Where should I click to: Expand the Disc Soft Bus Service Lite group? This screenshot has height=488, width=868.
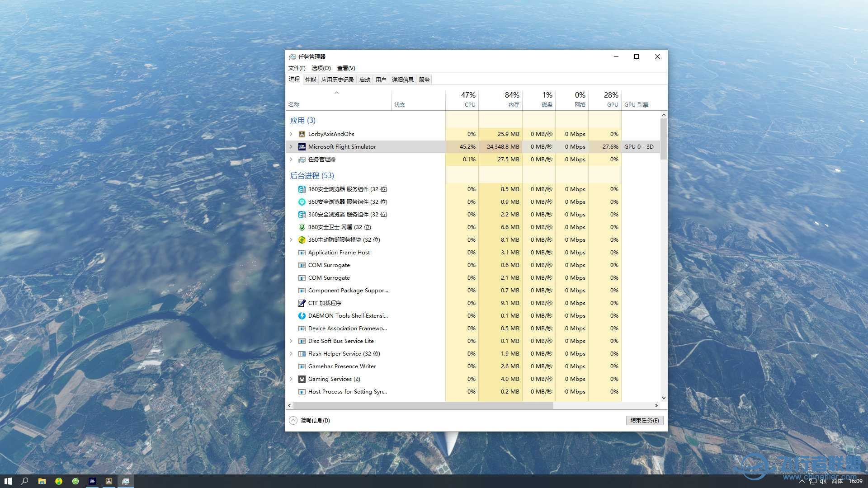coord(291,341)
